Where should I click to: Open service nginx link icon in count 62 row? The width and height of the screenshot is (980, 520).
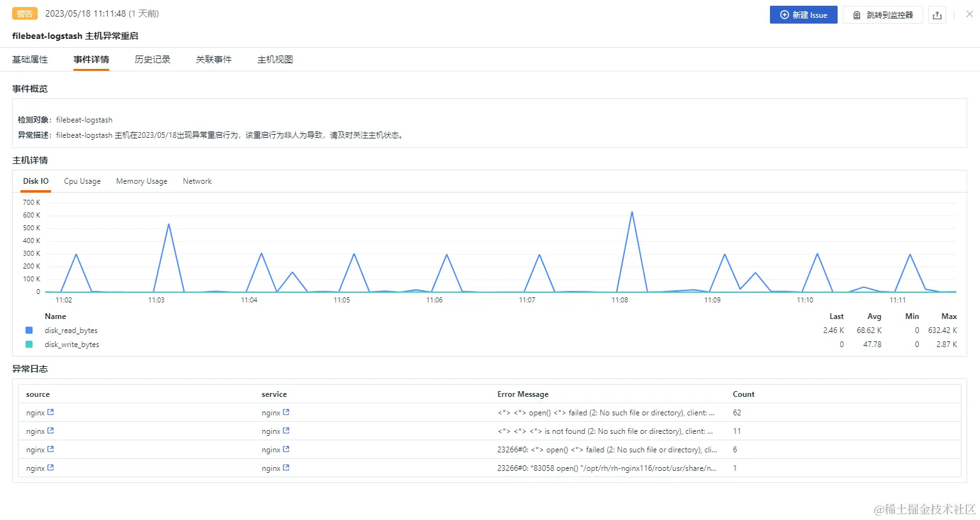click(x=286, y=412)
